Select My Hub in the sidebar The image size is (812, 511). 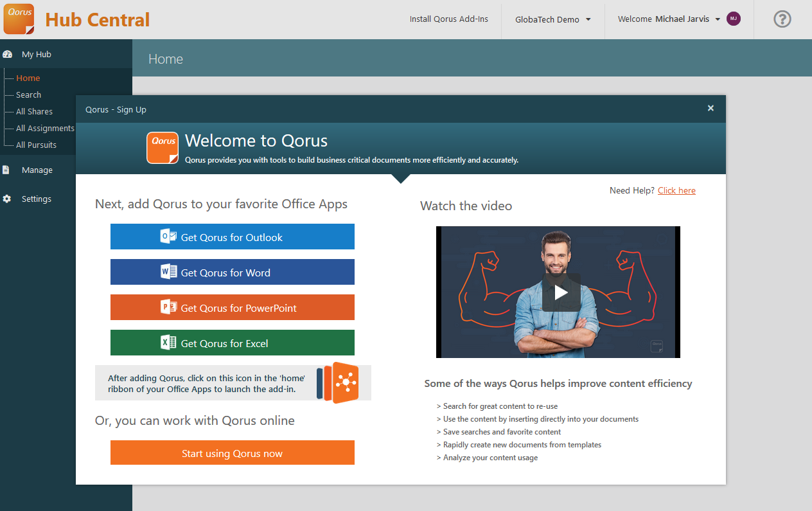point(37,55)
